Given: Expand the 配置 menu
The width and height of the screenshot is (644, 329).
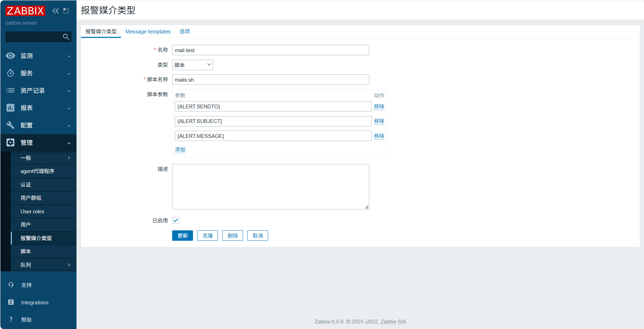Looking at the screenshot, I should tap(38, 125).
